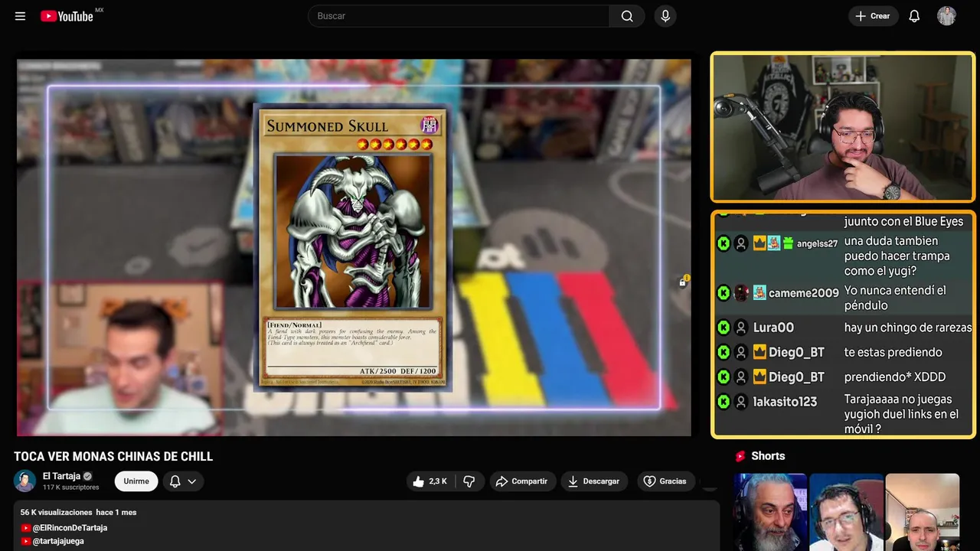Click the Descargar download button
Image resolution: width=980 pixels, height=551 pixels.
[594, 481]
